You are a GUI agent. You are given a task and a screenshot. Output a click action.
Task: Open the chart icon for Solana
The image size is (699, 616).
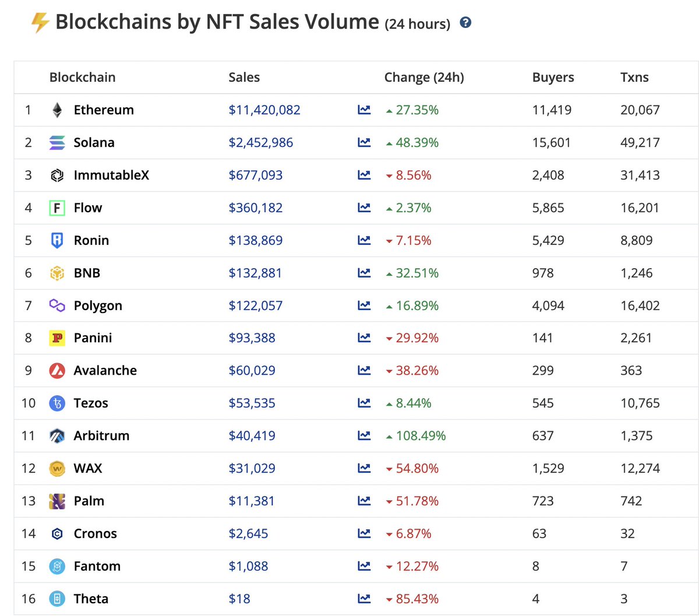click(364, 142)
